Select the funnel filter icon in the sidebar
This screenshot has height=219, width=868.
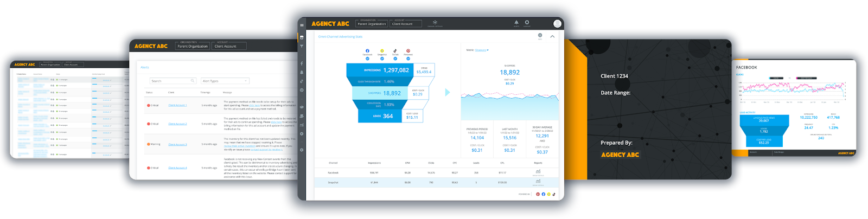[x=302, y=47]
